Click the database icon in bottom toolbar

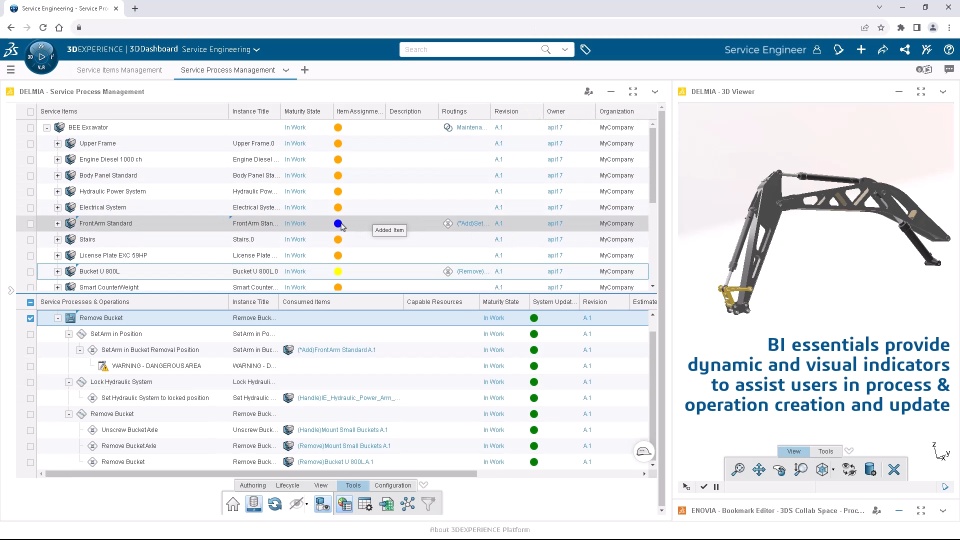[253, 504]
